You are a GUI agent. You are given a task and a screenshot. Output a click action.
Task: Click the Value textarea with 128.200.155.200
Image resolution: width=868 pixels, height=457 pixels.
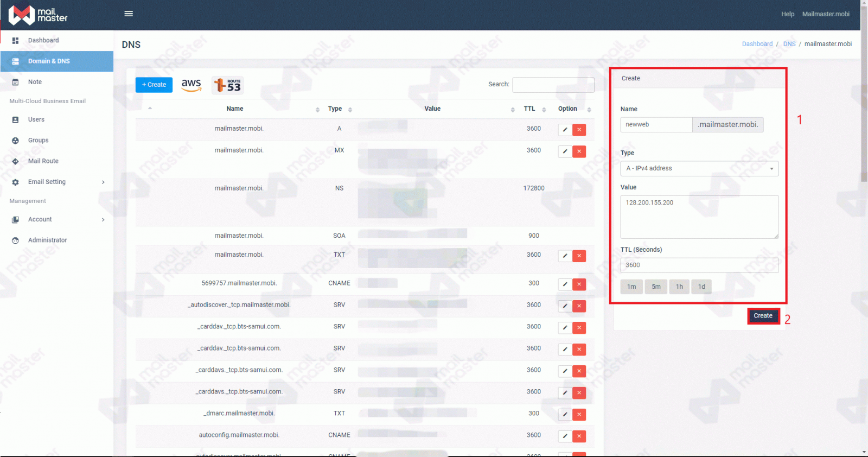(699, 217)
